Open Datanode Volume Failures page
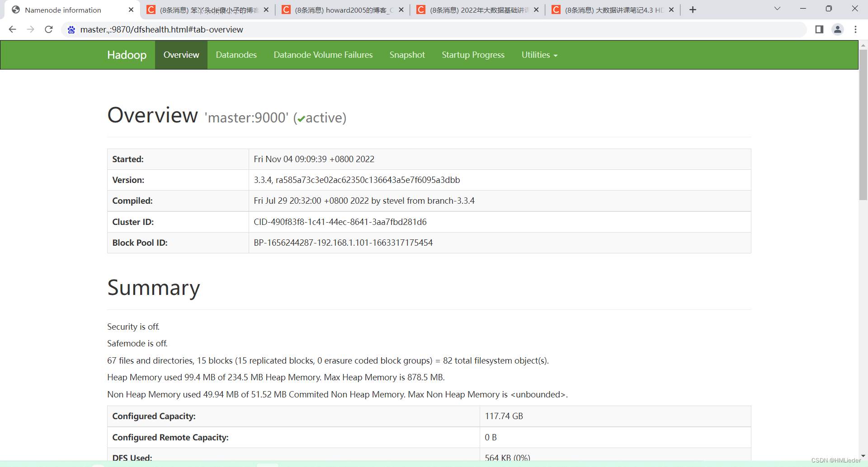Viewport: 868px width, 467px height. pyautogui.click(x=323, y=55)
